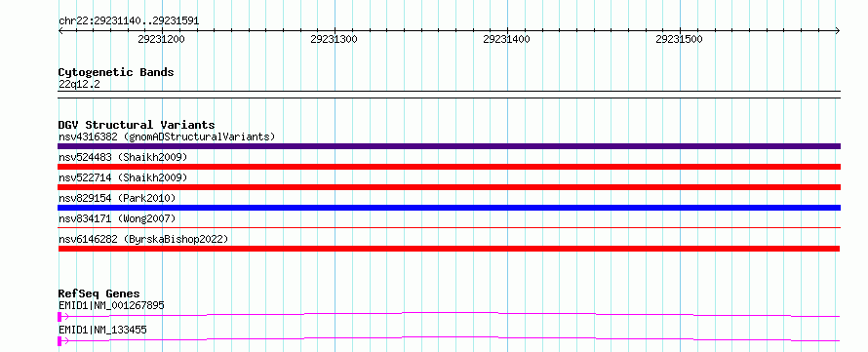Click the EMID1 NM_001267895 intron line

tap(452, 314)
